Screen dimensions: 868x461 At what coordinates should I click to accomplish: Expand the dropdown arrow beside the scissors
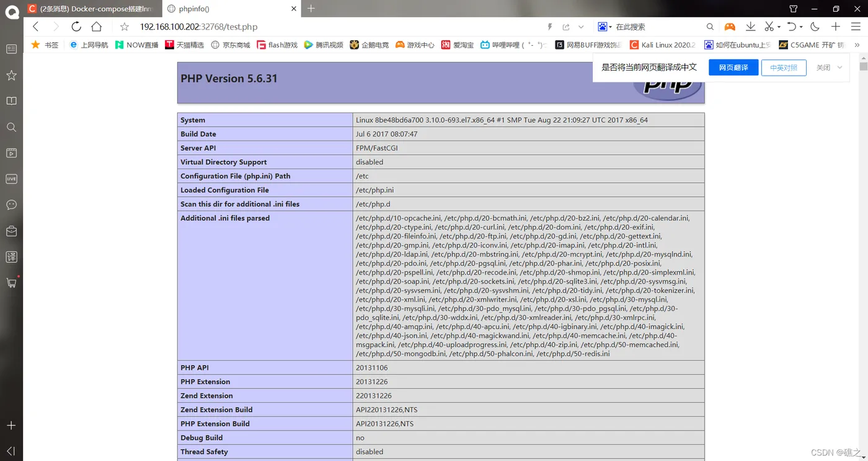779,27
